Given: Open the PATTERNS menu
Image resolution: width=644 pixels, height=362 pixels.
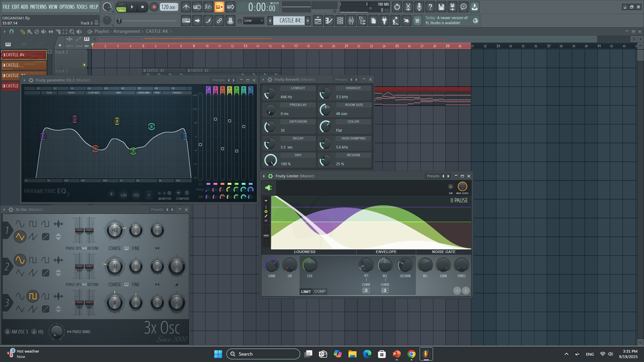Looking at the screenshot, I should pos(38,7).
